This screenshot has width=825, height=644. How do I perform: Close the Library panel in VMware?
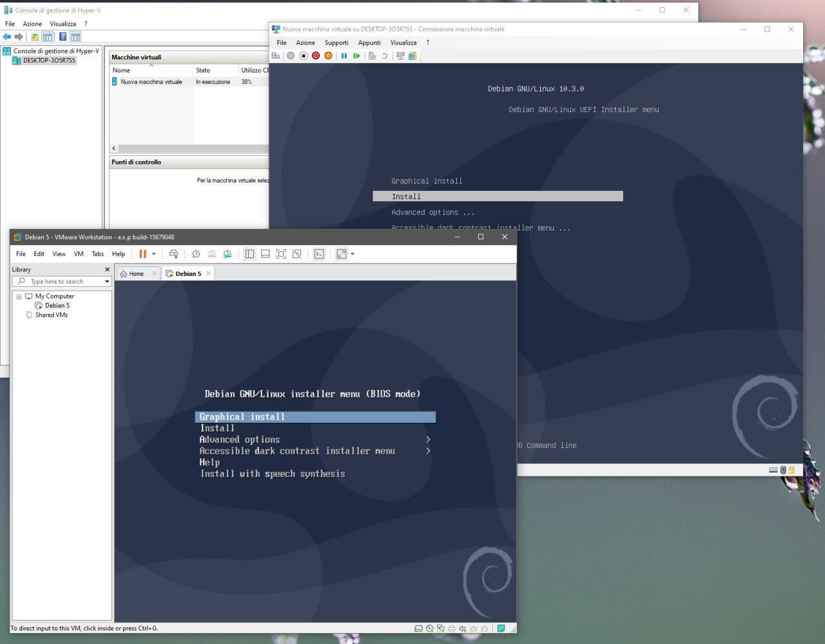click(x=107, y=269)
